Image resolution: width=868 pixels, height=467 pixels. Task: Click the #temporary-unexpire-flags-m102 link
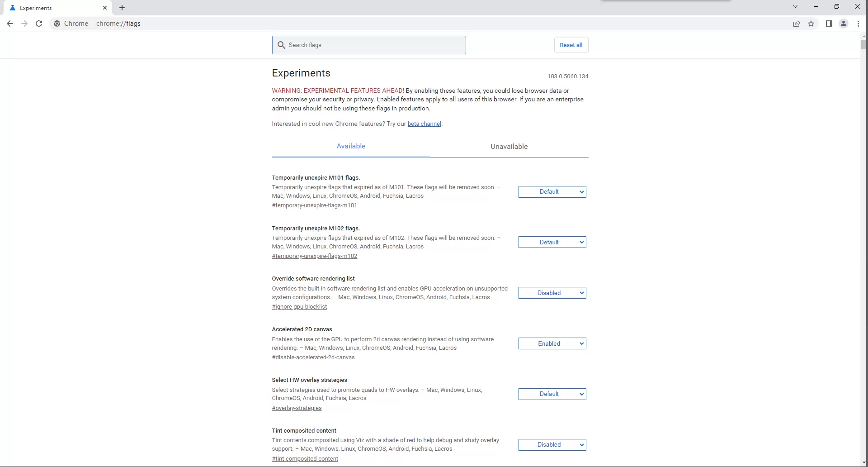point(314,256)
